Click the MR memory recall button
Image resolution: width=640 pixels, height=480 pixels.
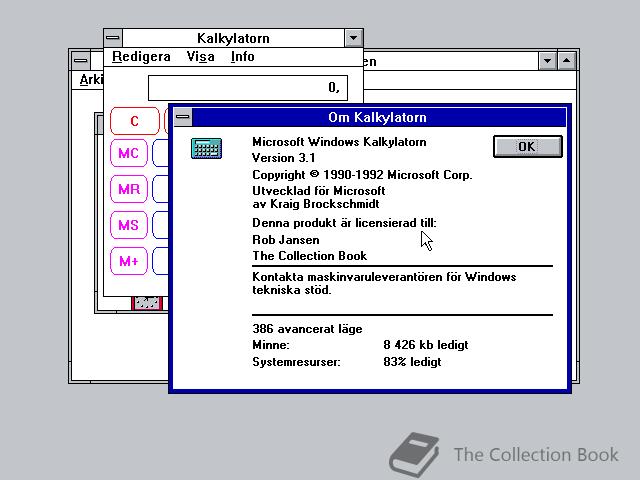(129, 189)
